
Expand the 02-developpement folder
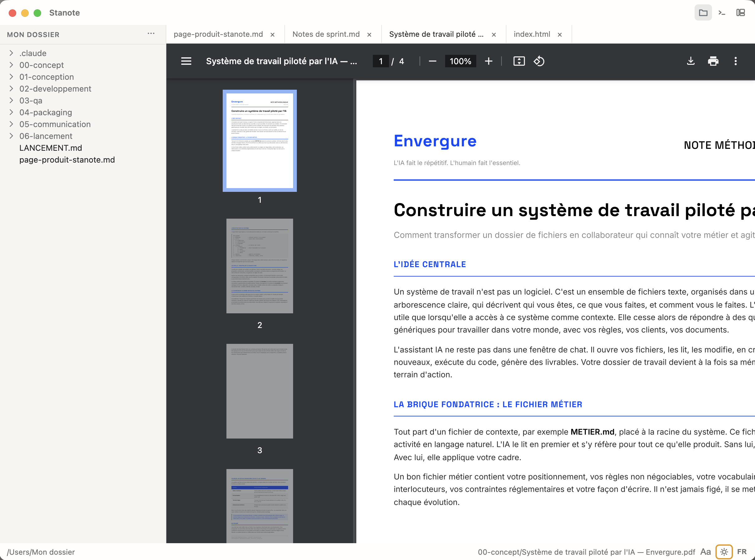tap(11, 88)
